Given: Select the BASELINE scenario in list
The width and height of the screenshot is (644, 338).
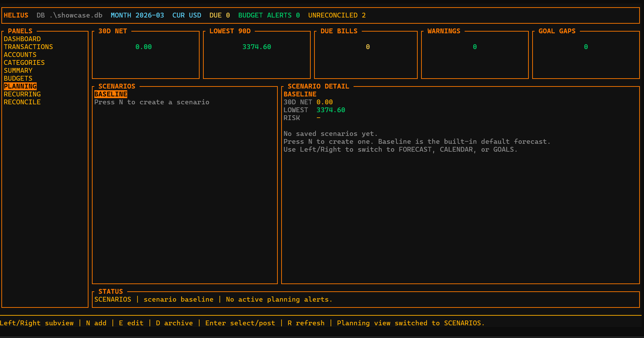Looking at the screenshot, I should [x=111, y=94].
